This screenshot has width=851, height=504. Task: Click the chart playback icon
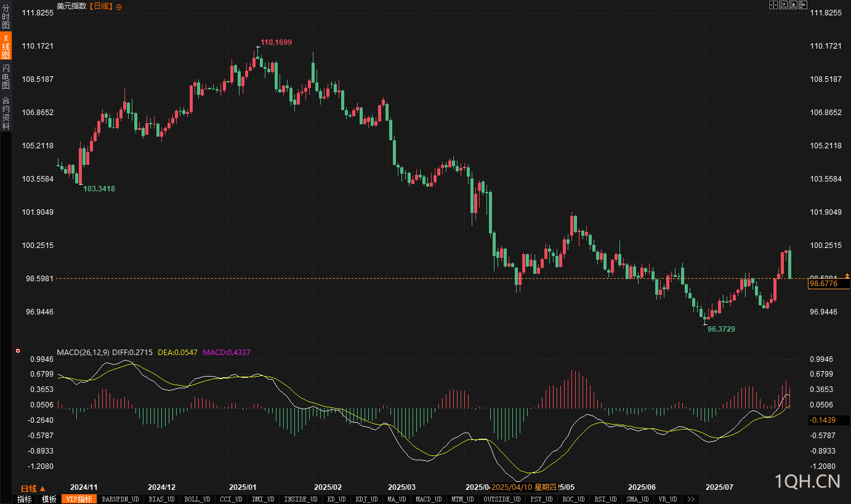point(793,6)
